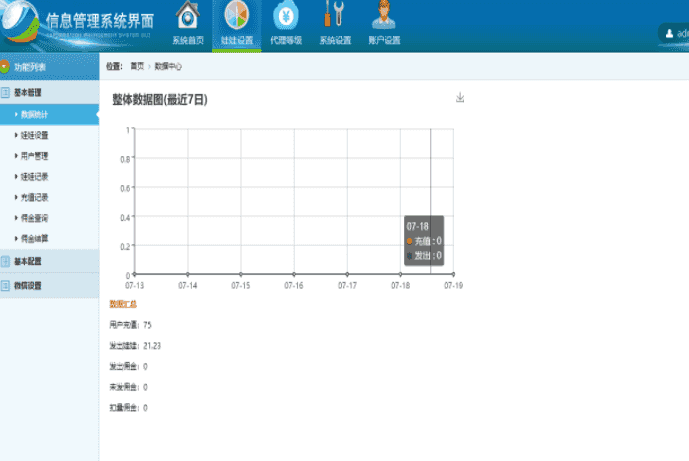Click the chart download icon
This screenshot has height=461, width=689.
(x=460, y=98)
